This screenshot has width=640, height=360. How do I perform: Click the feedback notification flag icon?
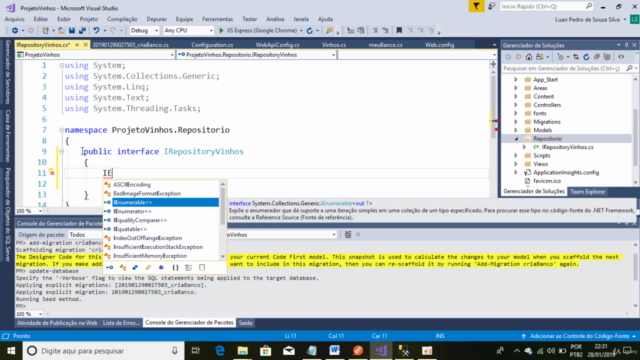[476, 6]
